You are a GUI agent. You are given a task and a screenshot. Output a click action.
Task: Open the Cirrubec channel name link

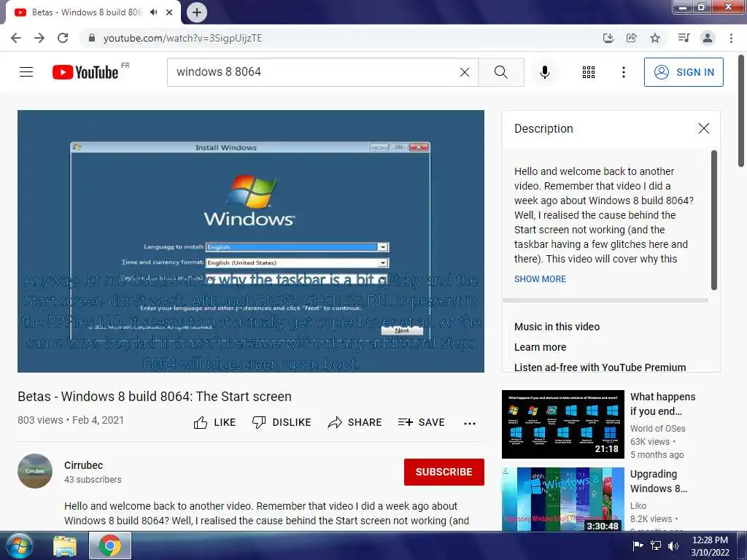coord(83,465)
